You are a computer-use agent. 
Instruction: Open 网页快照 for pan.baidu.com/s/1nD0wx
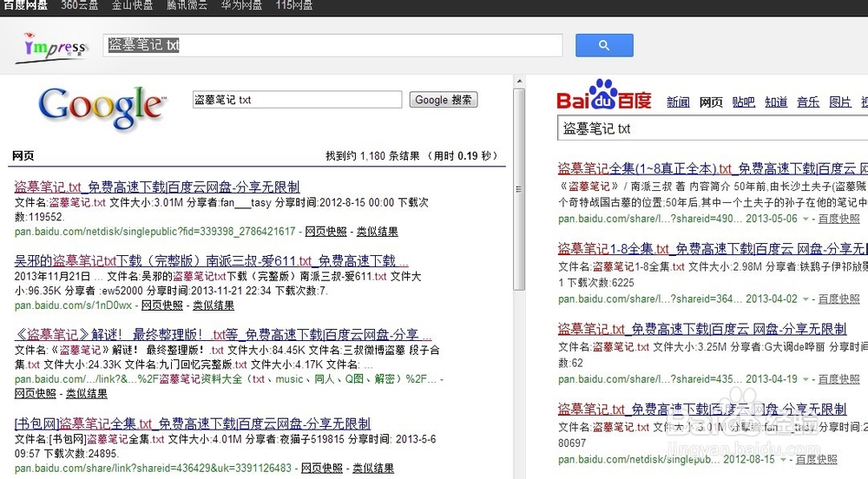162,305
